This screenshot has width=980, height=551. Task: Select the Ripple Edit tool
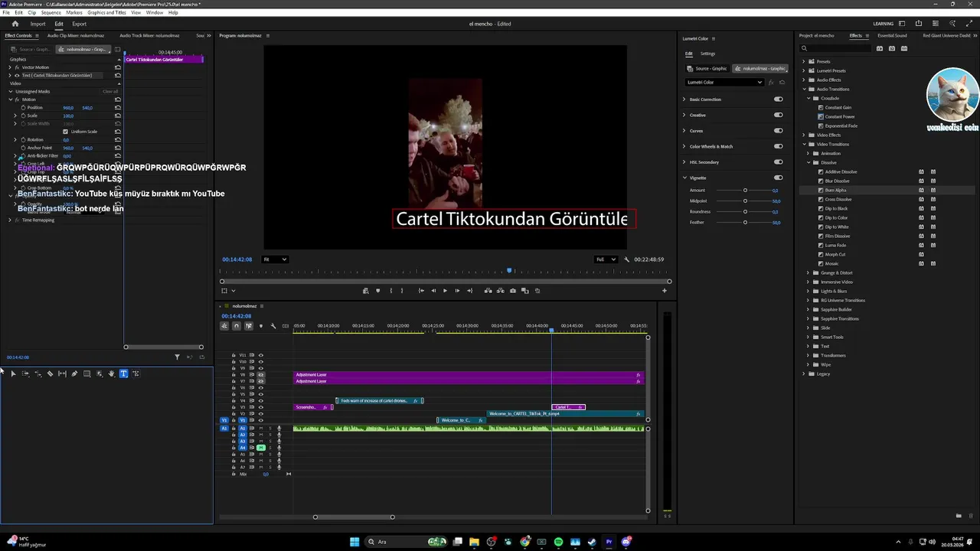click(38, 373)
